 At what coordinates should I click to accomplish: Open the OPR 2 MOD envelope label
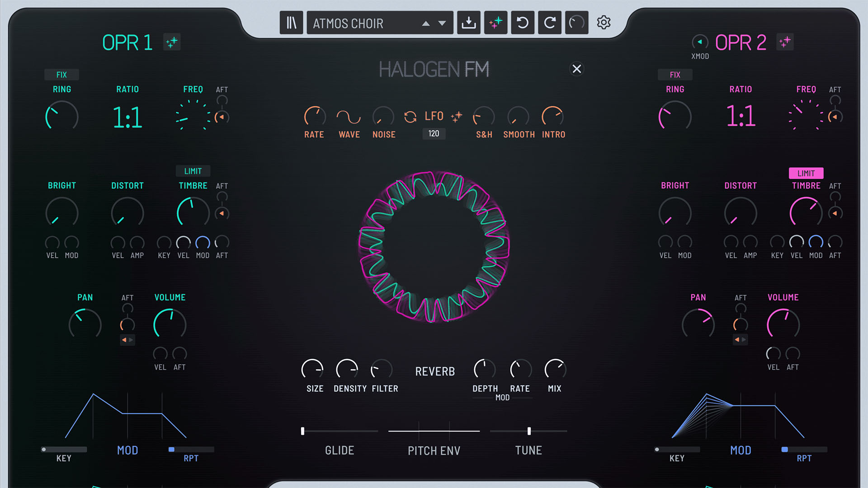tap(741, 450)
